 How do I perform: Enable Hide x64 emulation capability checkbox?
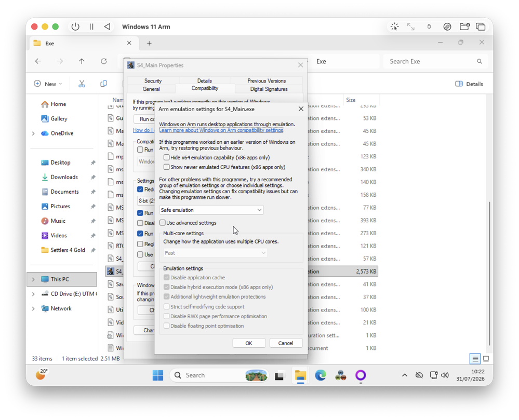[166, 157]
